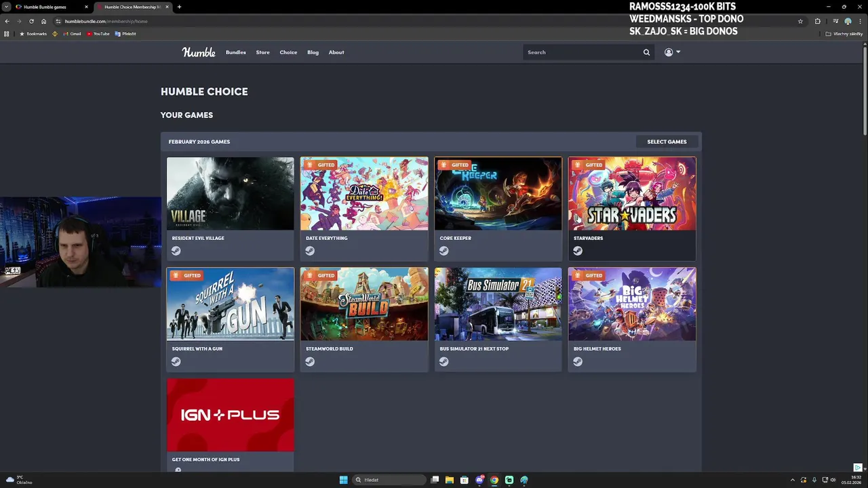Screen dimensions: 868x488
Task: Open File Explorer from the taskbar
Action: (450, 480)
